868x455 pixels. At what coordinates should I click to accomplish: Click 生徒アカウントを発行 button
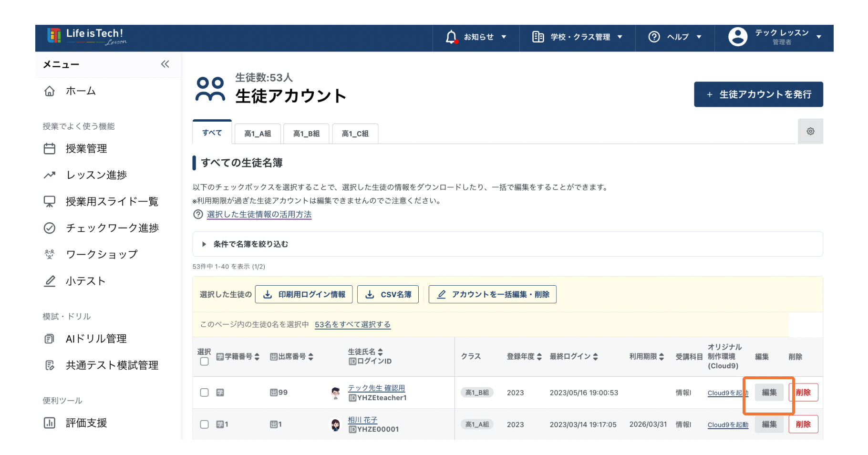(x=758, y=94)
